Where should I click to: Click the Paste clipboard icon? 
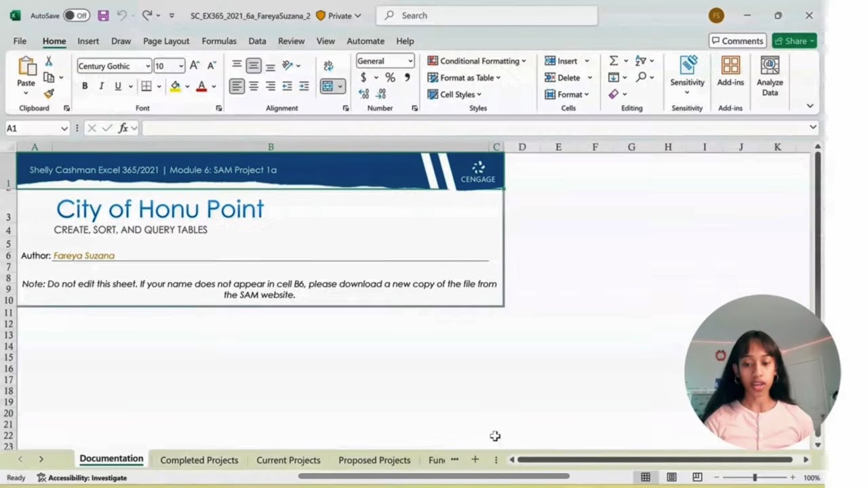[x=26, y=66]
